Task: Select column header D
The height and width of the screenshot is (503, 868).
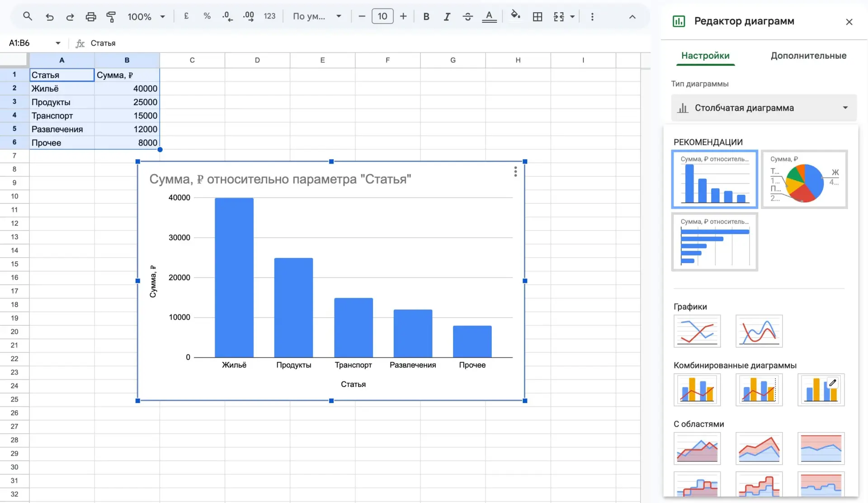Action: point(257,60)
